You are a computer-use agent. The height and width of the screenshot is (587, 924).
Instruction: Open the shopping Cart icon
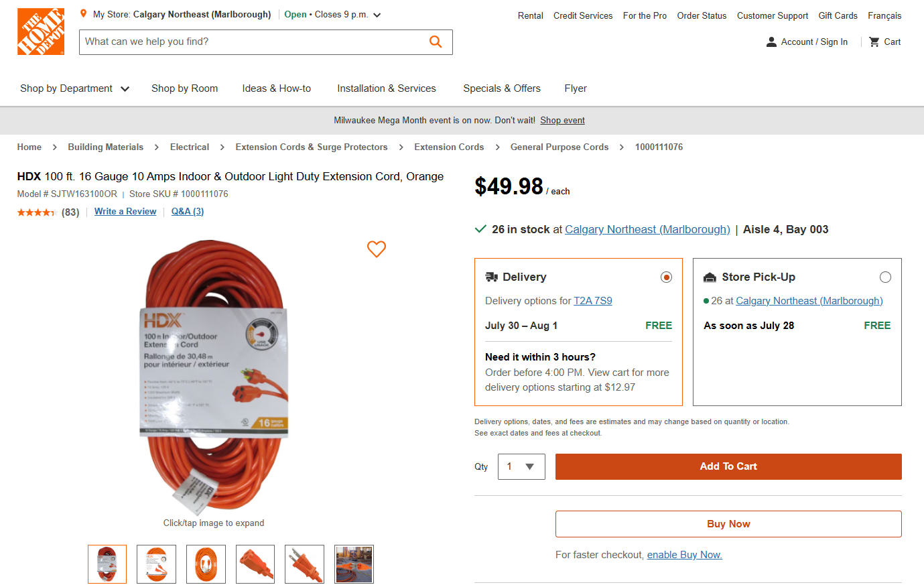click(x=874, y=42)
